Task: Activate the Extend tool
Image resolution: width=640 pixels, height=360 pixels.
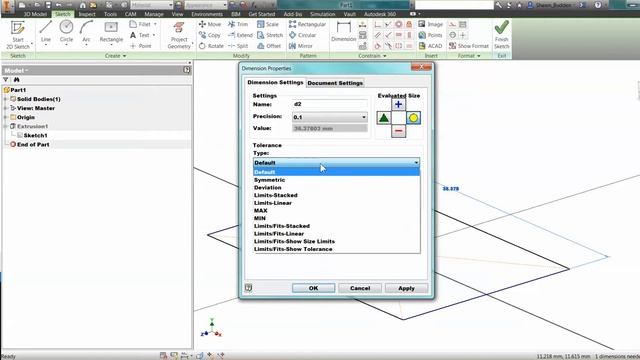Action: pos(240,35)
